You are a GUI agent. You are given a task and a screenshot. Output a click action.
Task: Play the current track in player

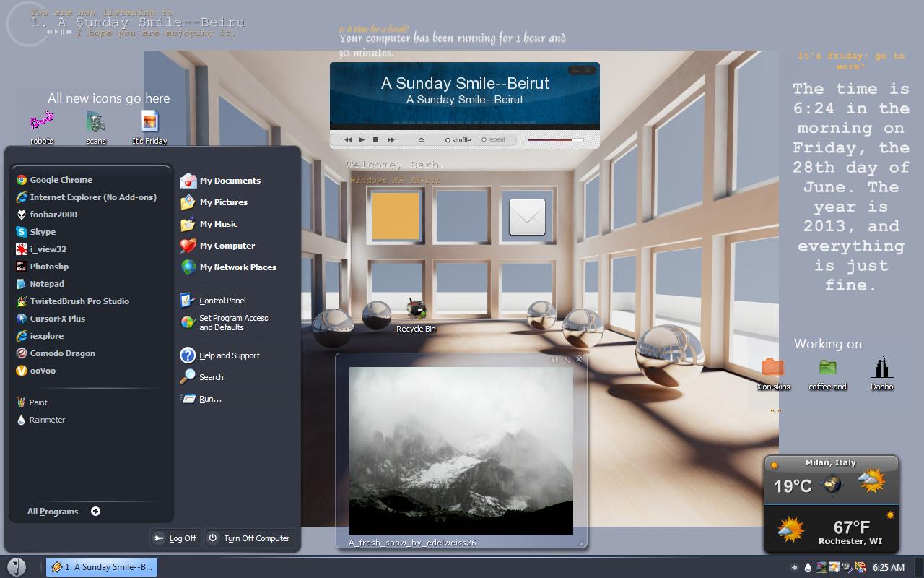[x=362, y=139]
